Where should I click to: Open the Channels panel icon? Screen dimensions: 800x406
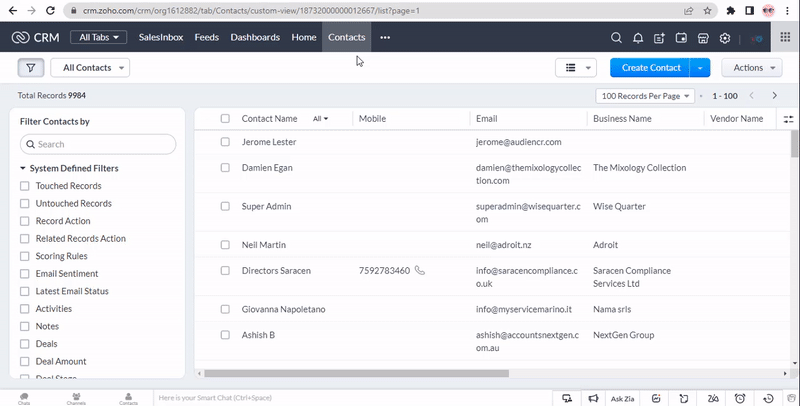tap(76, 398)
